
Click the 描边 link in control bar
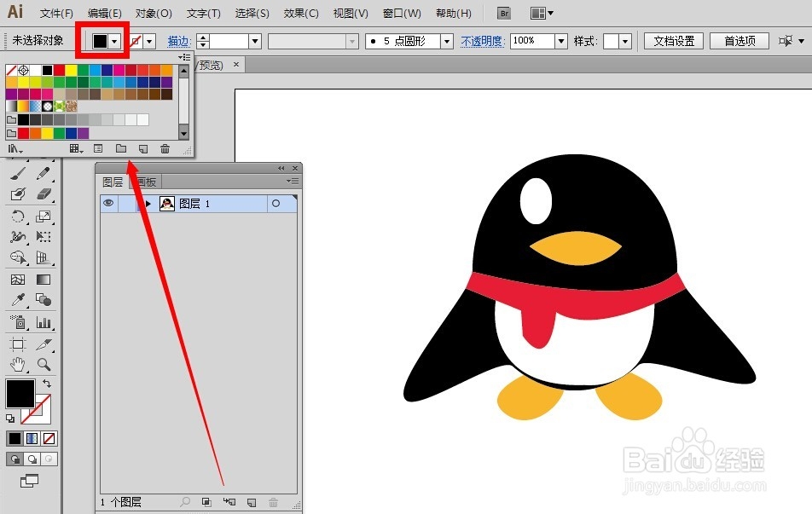pyautogui.click(x=179, y=42)
